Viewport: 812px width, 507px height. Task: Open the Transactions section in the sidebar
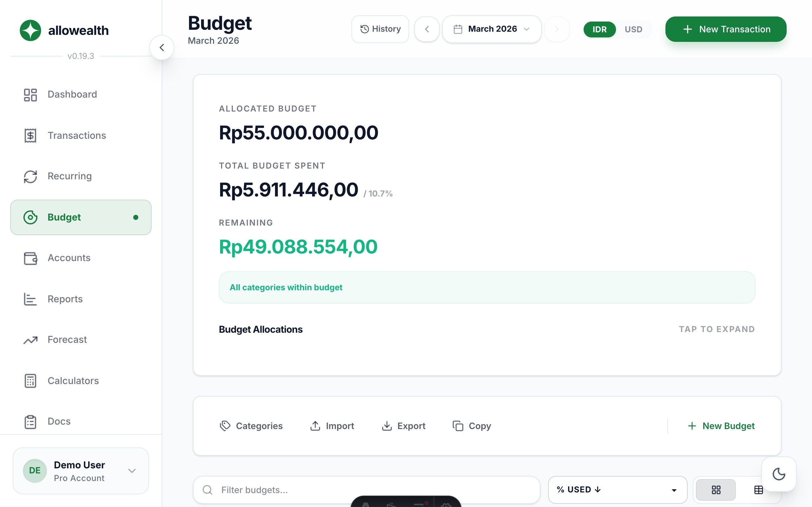(77, 136)
